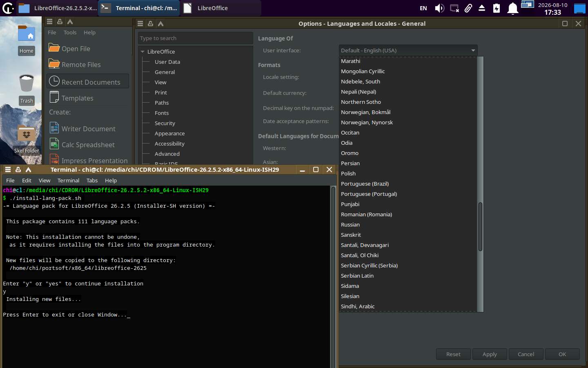Open the Terminal window's Tabs menu
This screenshot has width=588, height=368.
point(92,180)
